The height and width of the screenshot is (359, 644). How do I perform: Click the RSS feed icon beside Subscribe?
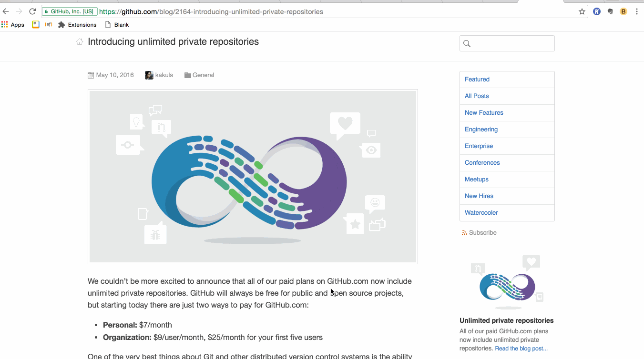pyautogui.click(x=464, y=233)
